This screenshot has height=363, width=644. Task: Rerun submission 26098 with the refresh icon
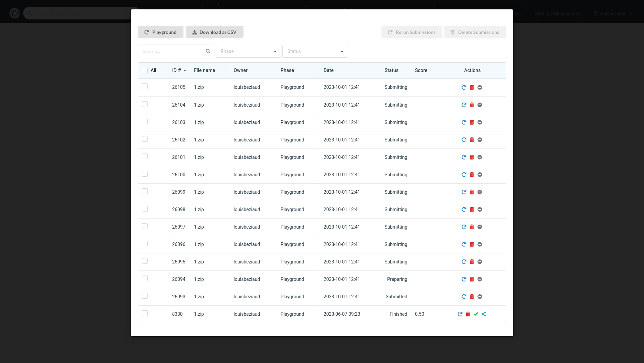coord(464,209)
